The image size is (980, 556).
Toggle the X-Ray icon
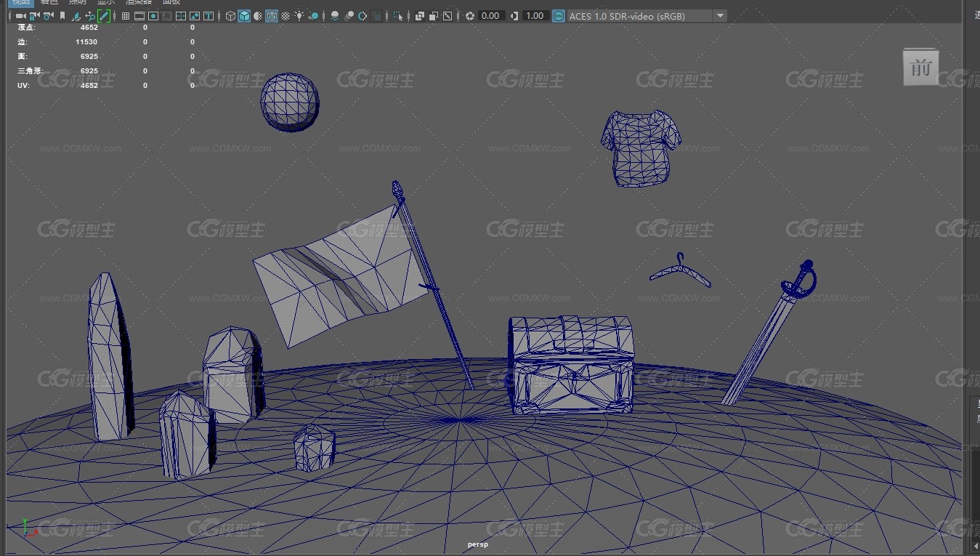tap(419, 15)
